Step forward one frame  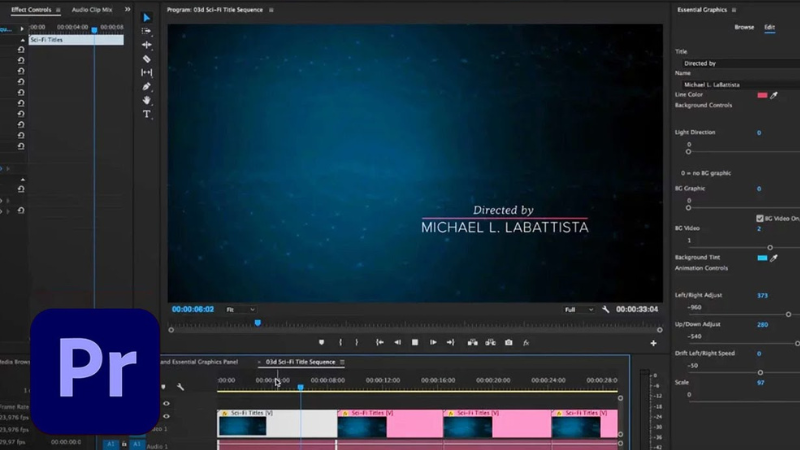tap(433, 342)
